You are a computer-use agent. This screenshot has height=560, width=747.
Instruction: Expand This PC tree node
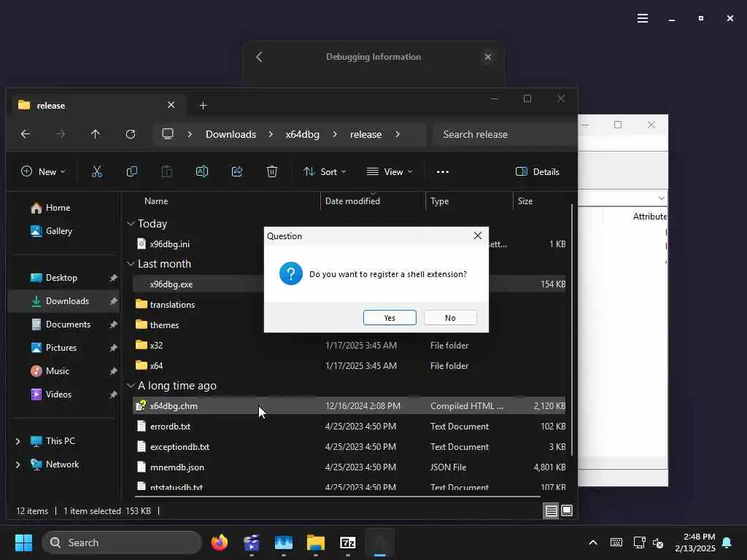coord(18,441)
